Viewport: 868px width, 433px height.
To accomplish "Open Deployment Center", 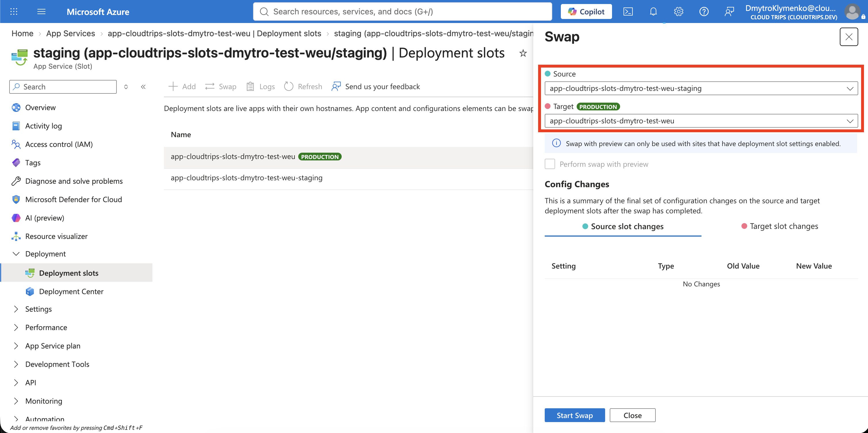I will pos(71,291).
